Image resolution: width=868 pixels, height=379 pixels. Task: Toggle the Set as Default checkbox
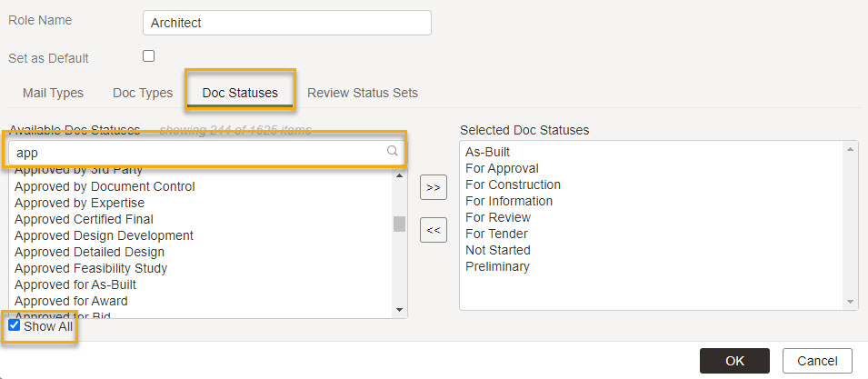click(x=148, y=55)
